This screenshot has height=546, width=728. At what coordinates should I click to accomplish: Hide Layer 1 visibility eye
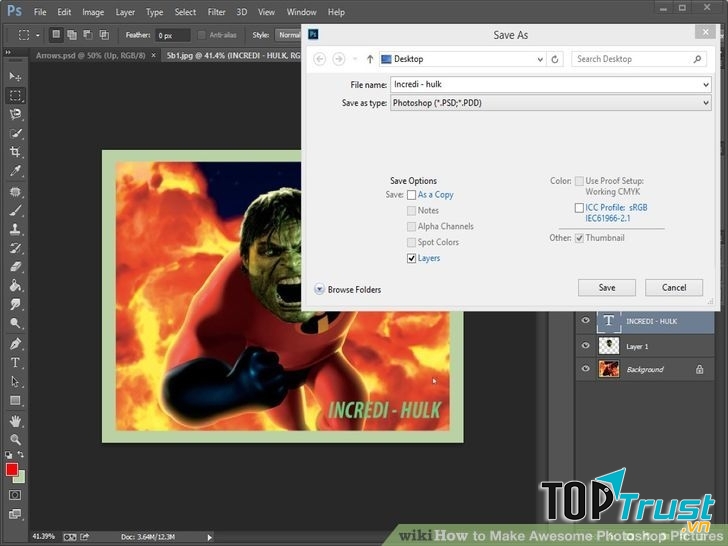tap(585, 345)
